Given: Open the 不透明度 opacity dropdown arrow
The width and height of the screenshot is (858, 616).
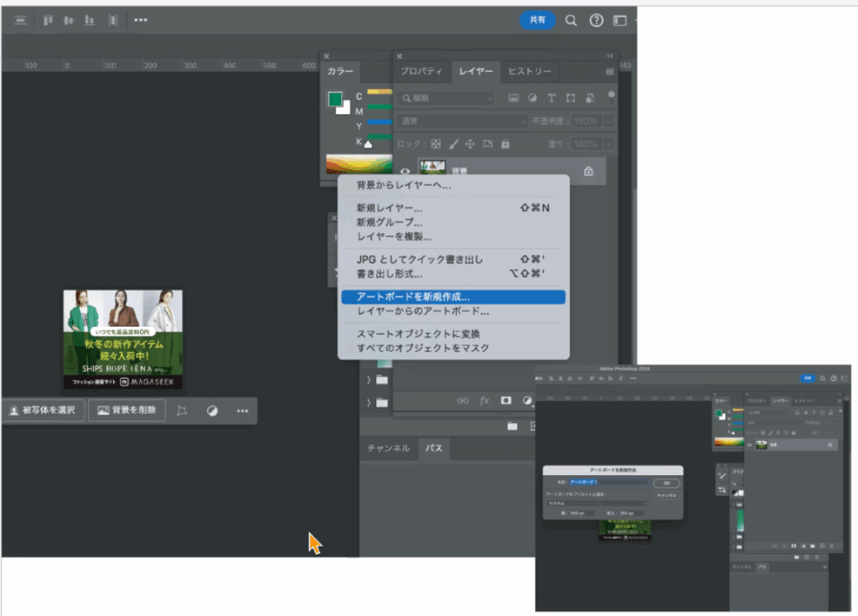Looking at the screenshot, I should tap(607, 122).
